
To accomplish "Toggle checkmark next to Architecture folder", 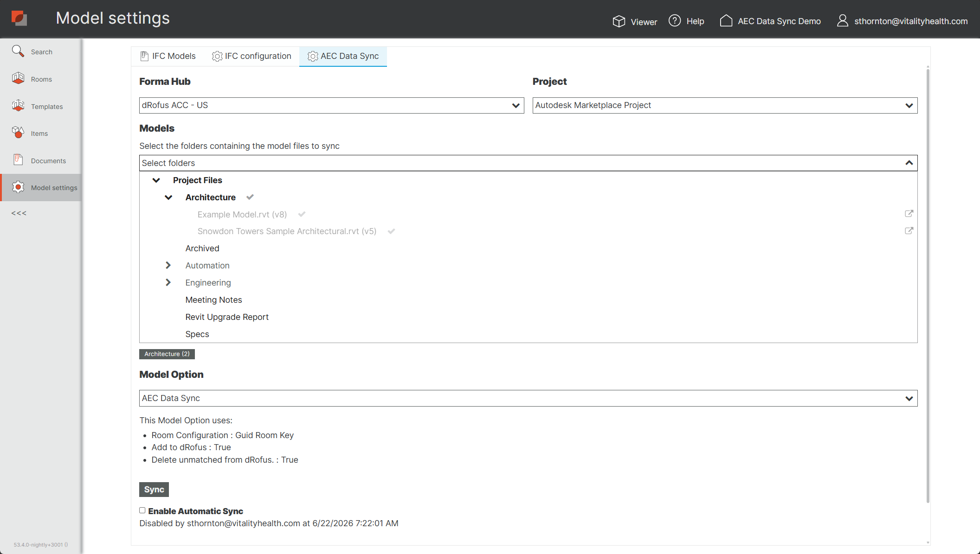I will 250,197.
